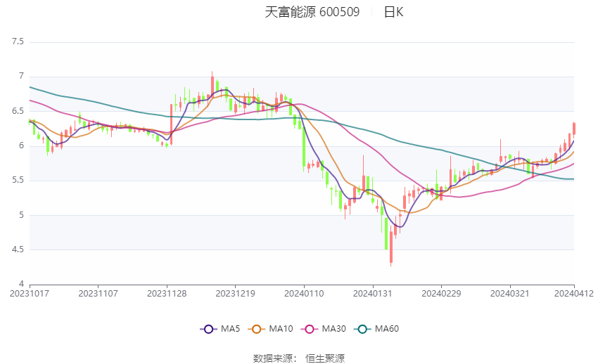This screenshot has width=598, height=364.
Task: Open the 恒生聚源 data source text
Action: 324,358
